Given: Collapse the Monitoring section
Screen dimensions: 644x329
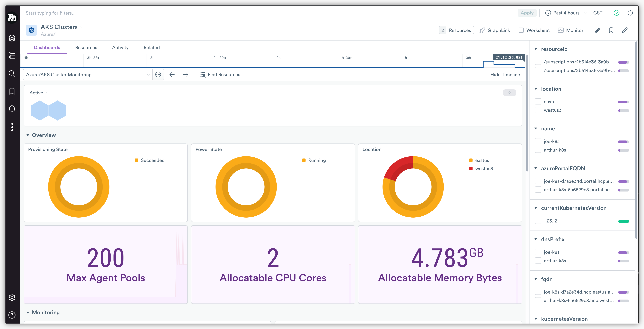Looking at the screenshot, I should [x=28, y=312].
